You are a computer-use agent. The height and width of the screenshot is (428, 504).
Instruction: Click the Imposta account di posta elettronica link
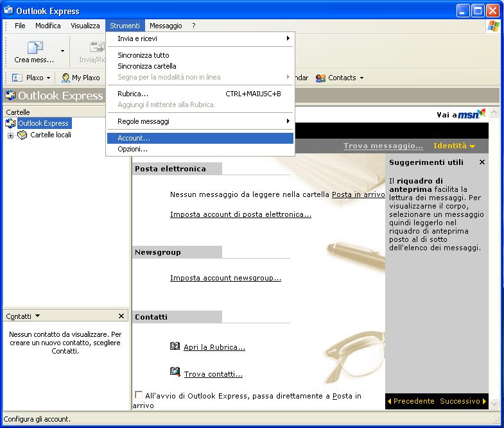240,214
